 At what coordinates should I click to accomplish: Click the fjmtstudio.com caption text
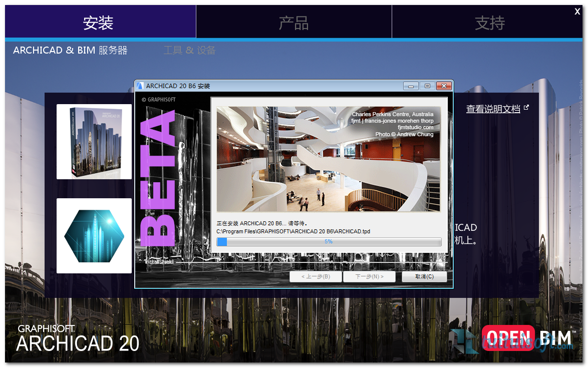(x=416, y=127)
